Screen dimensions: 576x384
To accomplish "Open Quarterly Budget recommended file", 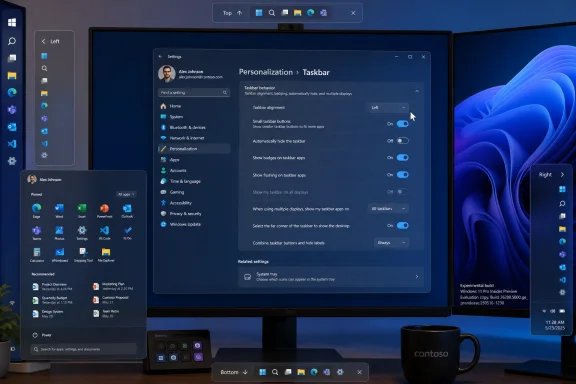I will [53, 300].
